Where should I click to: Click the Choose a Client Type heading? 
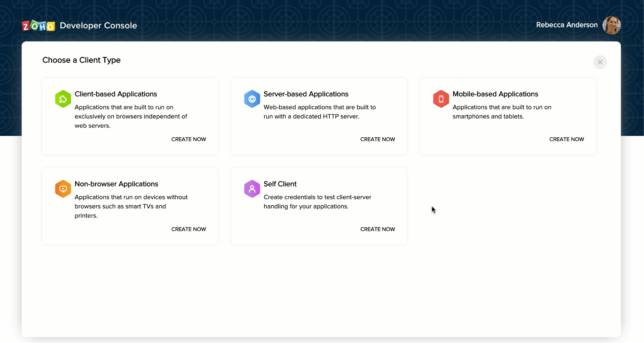click(x=81, y=60)
